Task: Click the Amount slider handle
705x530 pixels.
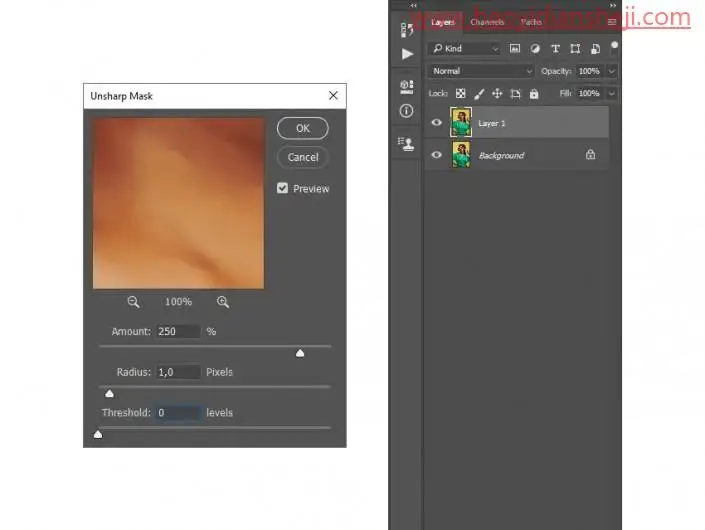Action: coord(300,353)
